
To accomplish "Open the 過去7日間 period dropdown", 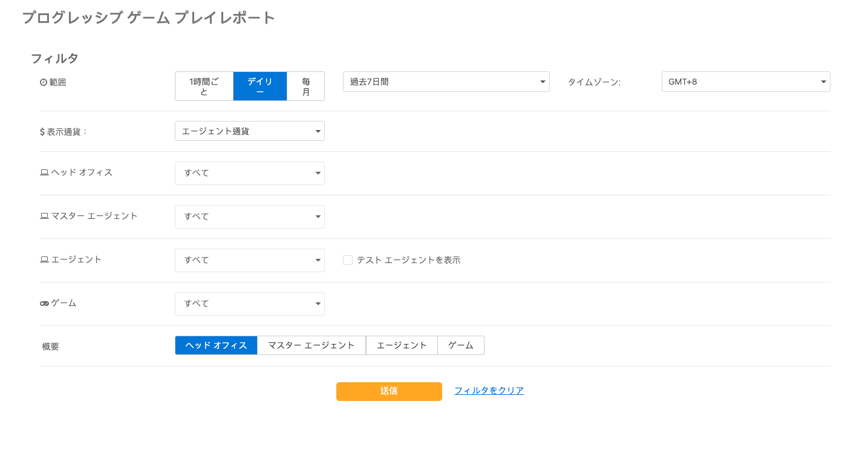I will [446, 82].
